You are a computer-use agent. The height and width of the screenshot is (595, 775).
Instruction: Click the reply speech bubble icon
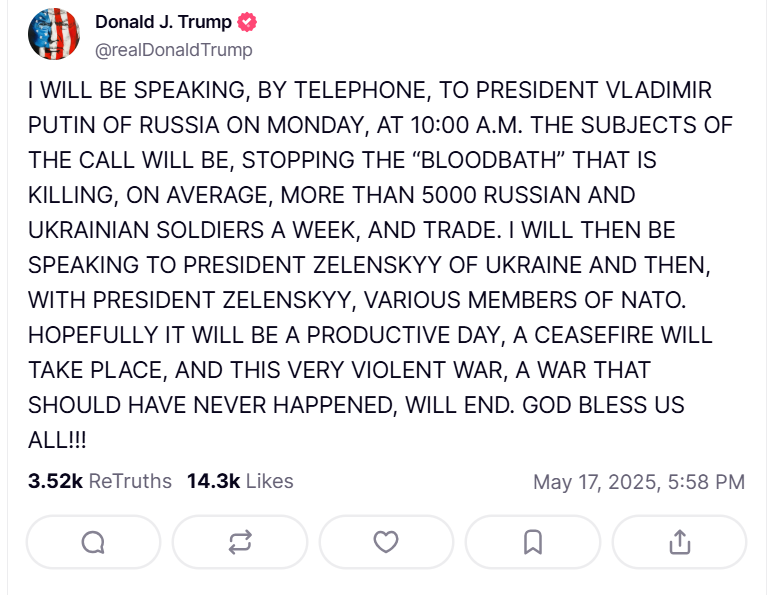[x=93, y=542]
